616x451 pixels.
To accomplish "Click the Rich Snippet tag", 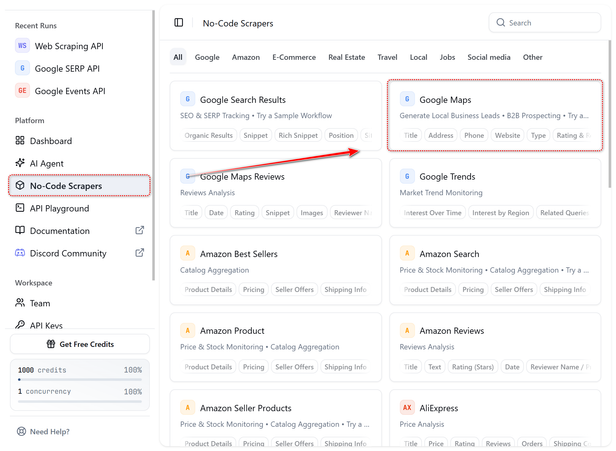I will 298,135.
